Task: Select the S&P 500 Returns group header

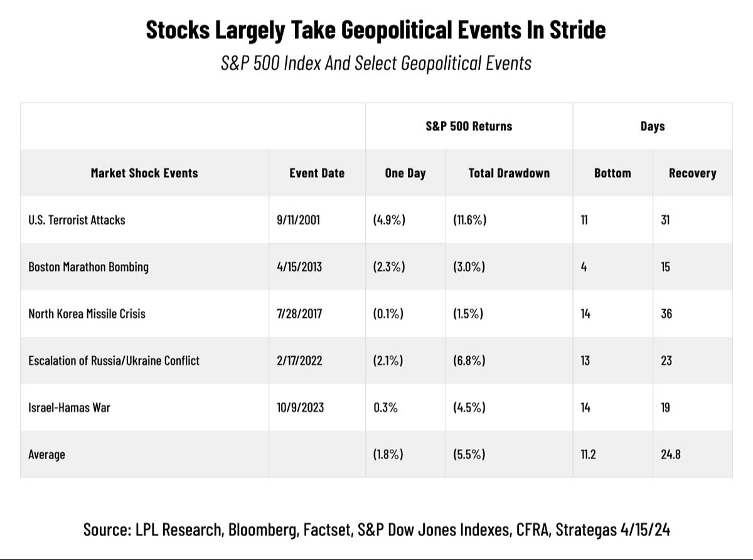Action: (x=469, y=126)
